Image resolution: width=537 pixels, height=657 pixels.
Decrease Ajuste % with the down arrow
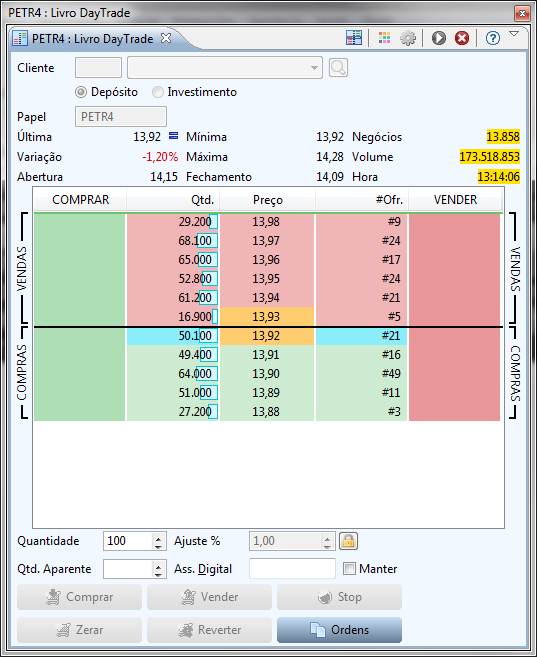pyautogui.click(x=327, y=546)
